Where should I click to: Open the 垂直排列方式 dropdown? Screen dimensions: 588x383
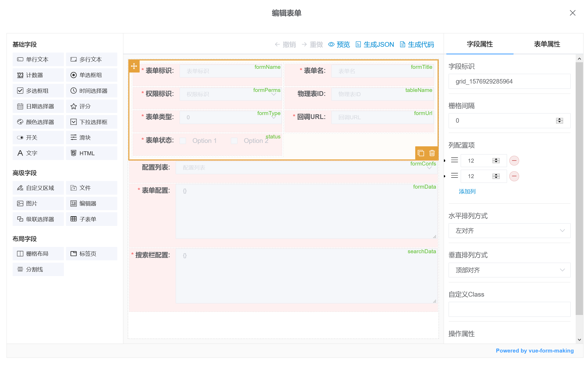point(509,270)
